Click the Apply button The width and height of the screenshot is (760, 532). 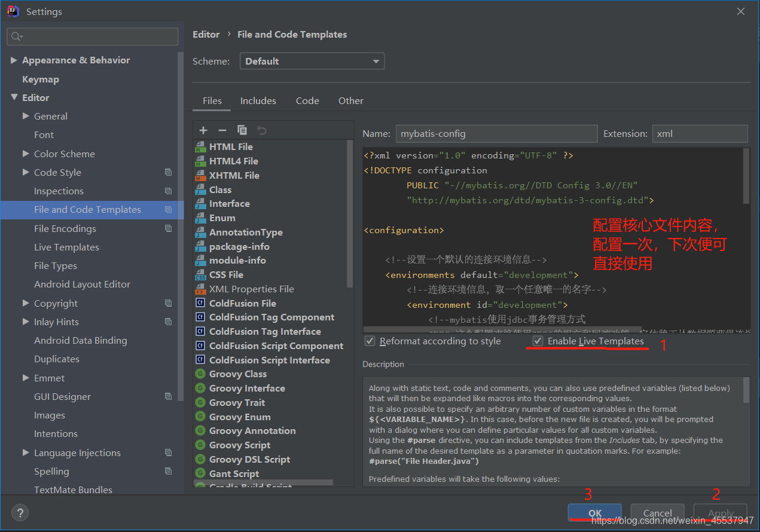721,513
